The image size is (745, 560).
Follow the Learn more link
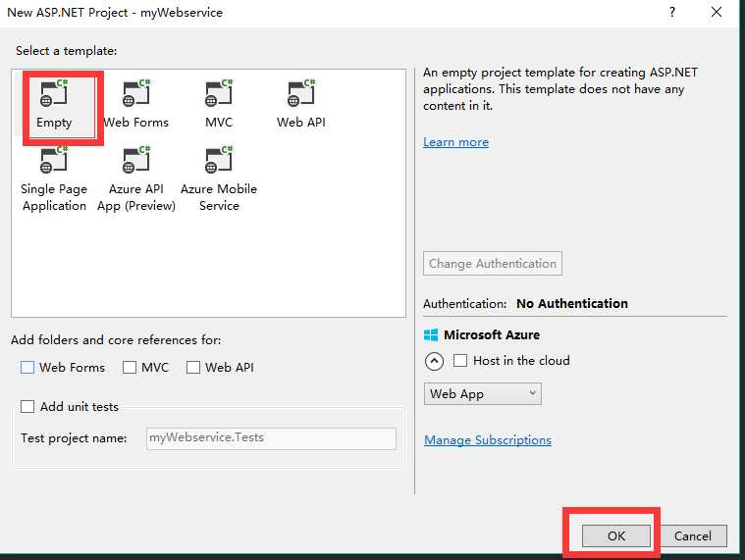455,142
